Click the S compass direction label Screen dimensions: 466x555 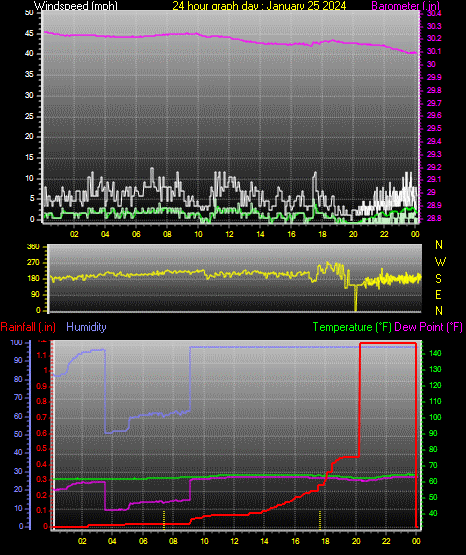(438, 279)
